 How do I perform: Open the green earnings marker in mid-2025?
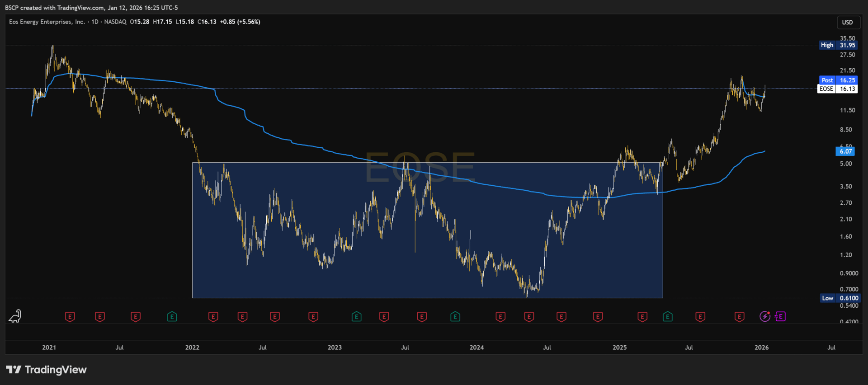(x=668, y=317)
